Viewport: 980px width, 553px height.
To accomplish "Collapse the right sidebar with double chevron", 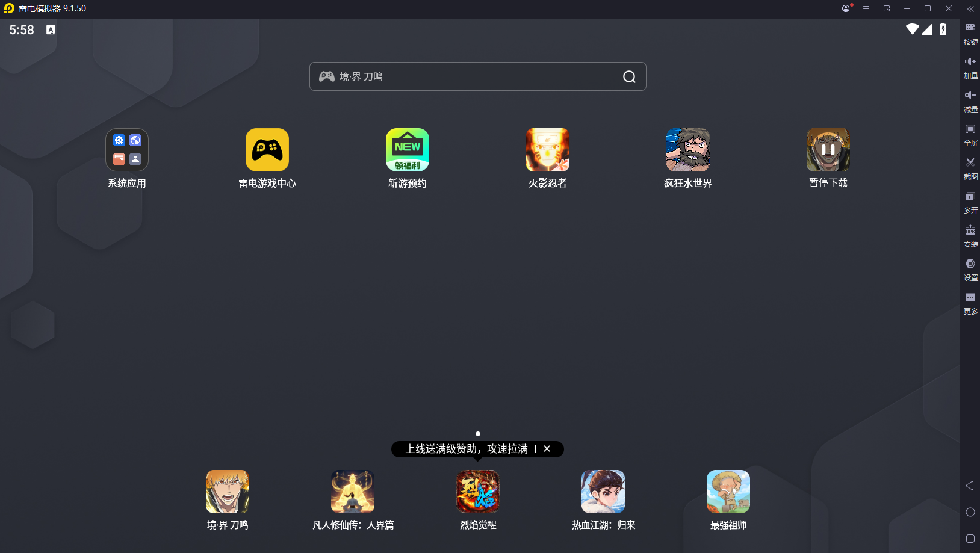I will [970, 8].
